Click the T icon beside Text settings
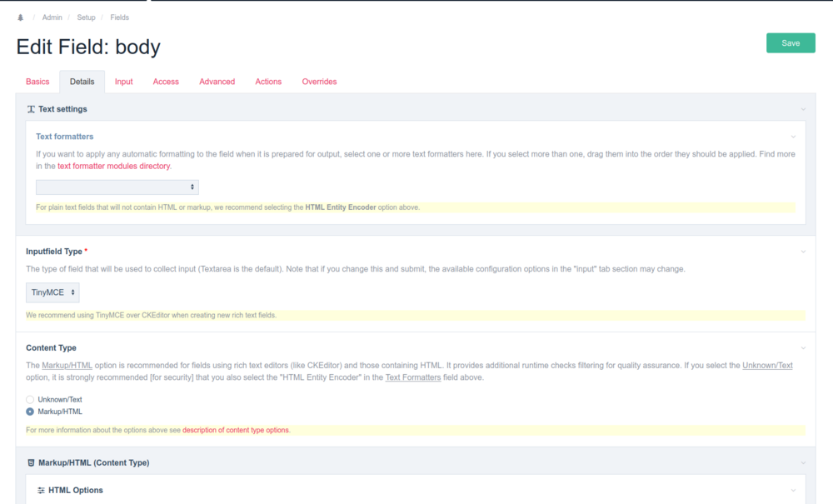 pyautogui.click(x=29, y=109)
